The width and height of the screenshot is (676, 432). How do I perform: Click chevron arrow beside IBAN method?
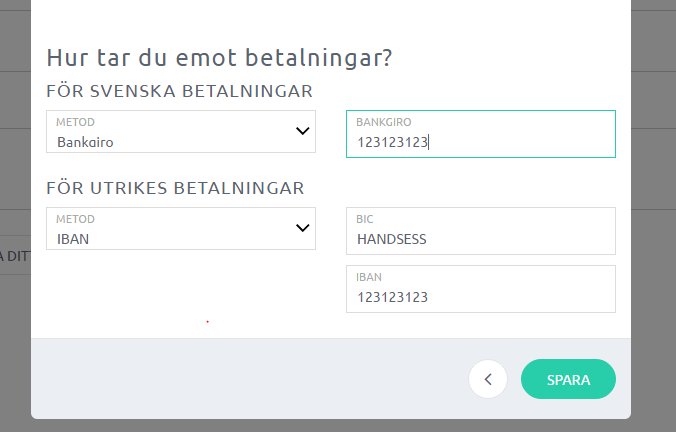click(303, 228)
